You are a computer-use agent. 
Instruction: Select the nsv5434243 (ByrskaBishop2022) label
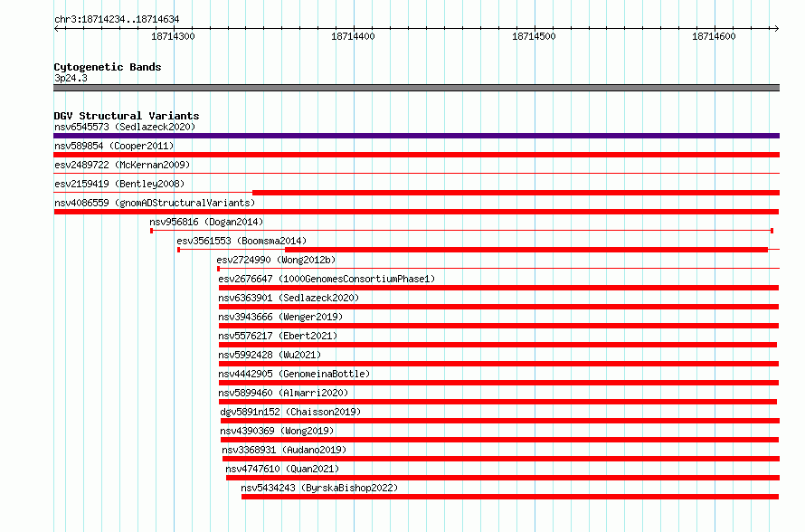click(319, 488)
